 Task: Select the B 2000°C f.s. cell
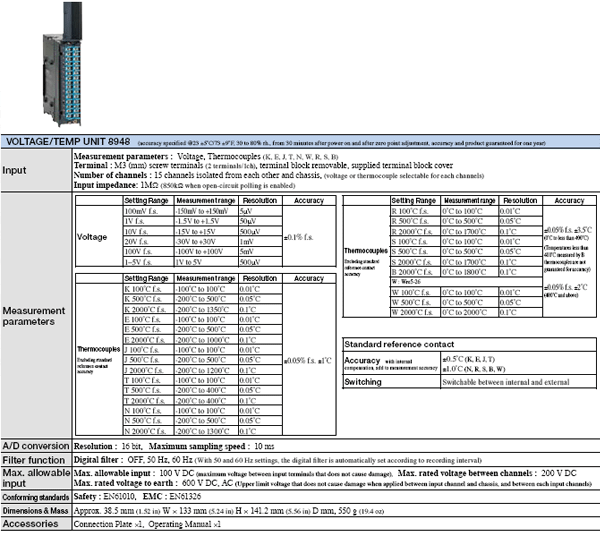tap(410, 271)
